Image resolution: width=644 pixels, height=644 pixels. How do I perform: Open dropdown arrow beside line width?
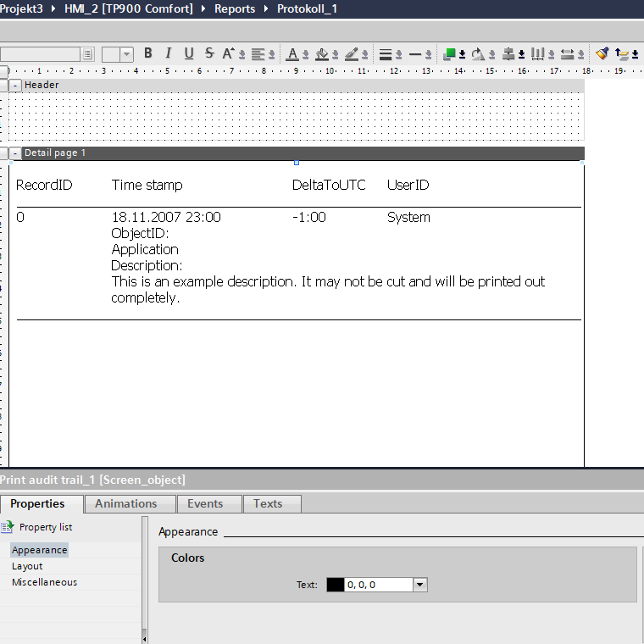(398, 54)
